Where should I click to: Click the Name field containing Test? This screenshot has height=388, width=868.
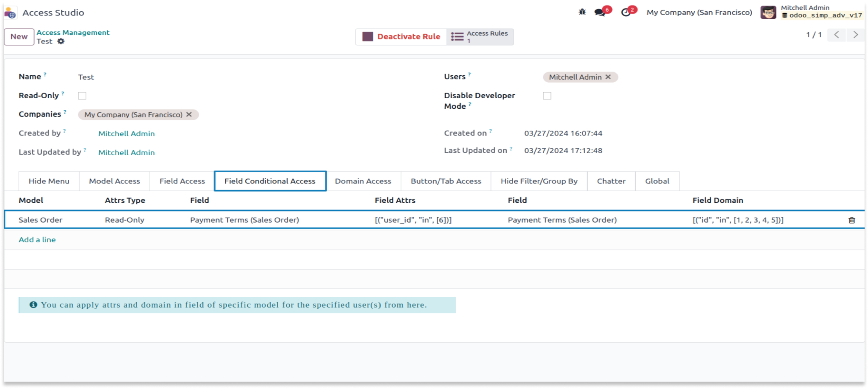click(x=86, y=77)
